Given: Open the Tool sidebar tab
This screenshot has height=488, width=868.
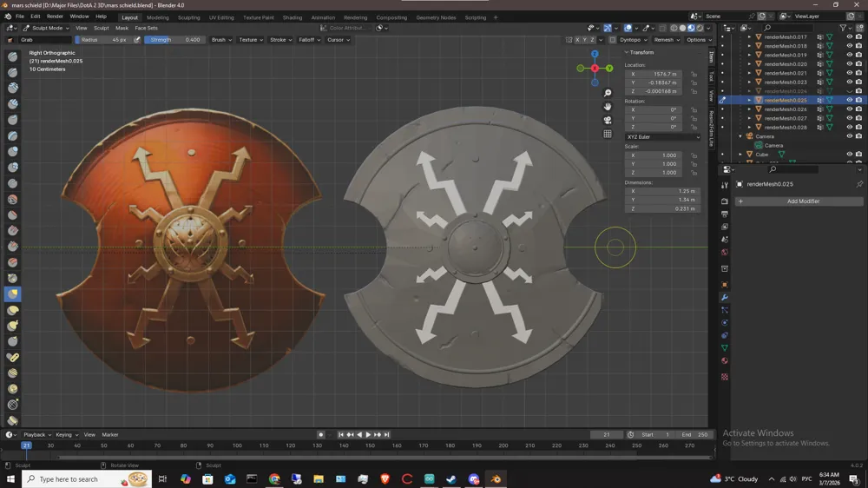Looking at the screenshot, I should click(x=712, y=76).
